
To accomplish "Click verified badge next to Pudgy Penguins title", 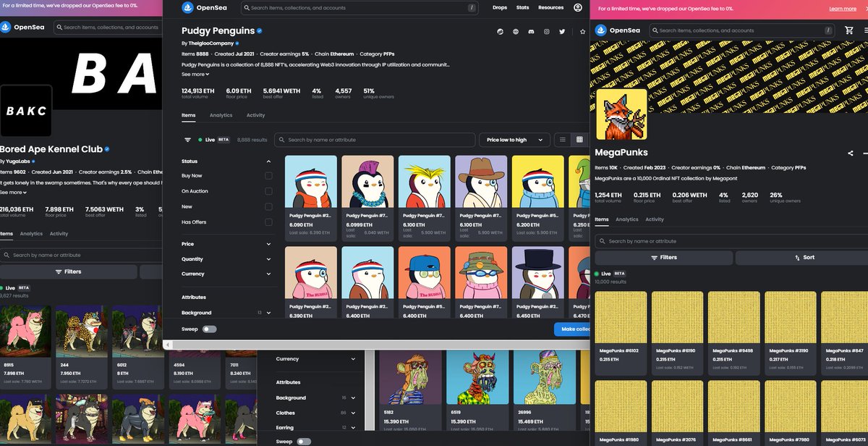I will 260,31.
